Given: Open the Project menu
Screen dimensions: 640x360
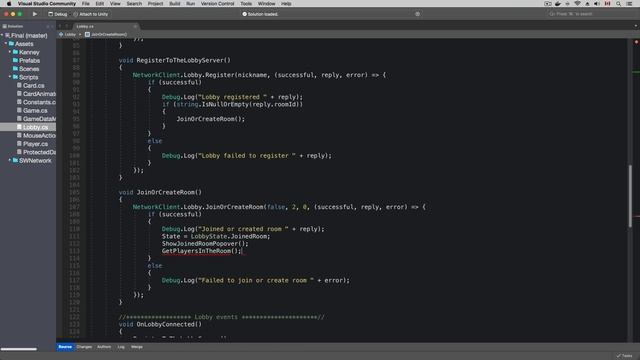Looking at the screenshot, I should tap(156, 4).
